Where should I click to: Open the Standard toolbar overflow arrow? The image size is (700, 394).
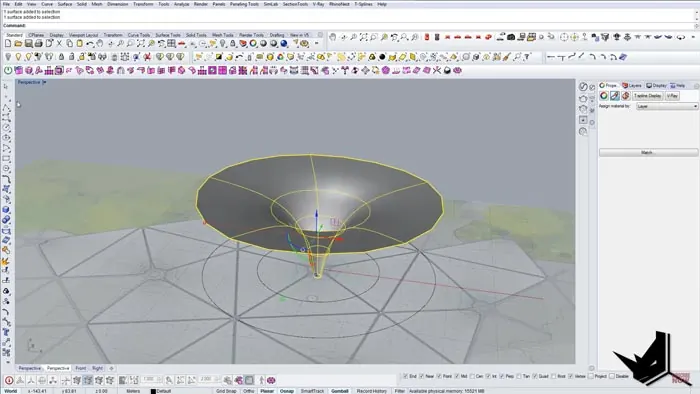(x=317, y=44)
